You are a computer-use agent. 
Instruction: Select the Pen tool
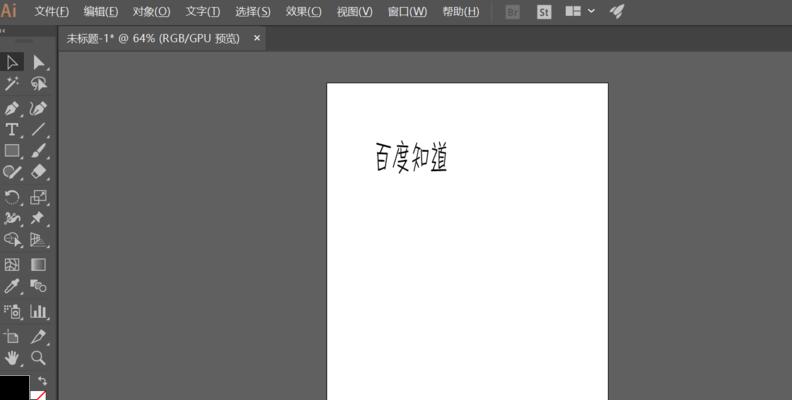coord(12,108)
